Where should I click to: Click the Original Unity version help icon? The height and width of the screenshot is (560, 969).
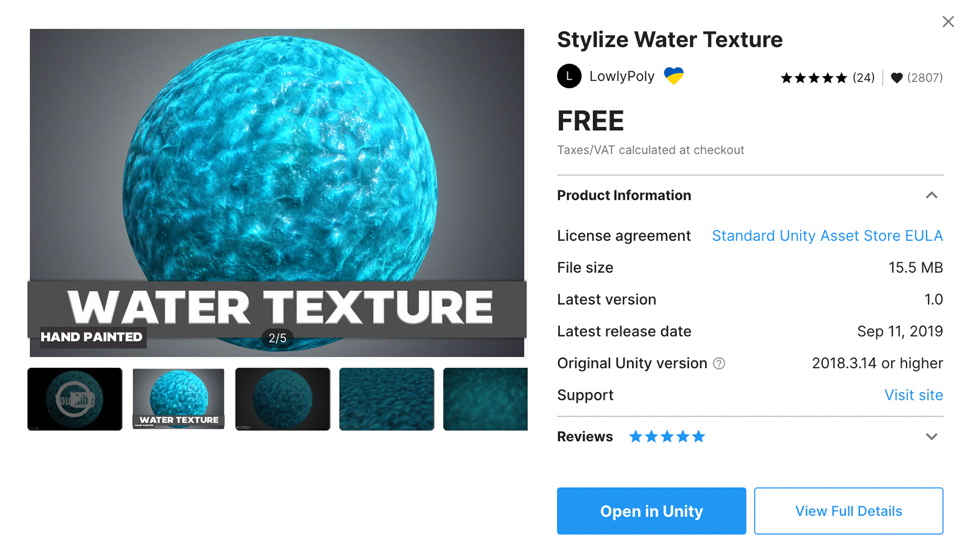point(719,363)
